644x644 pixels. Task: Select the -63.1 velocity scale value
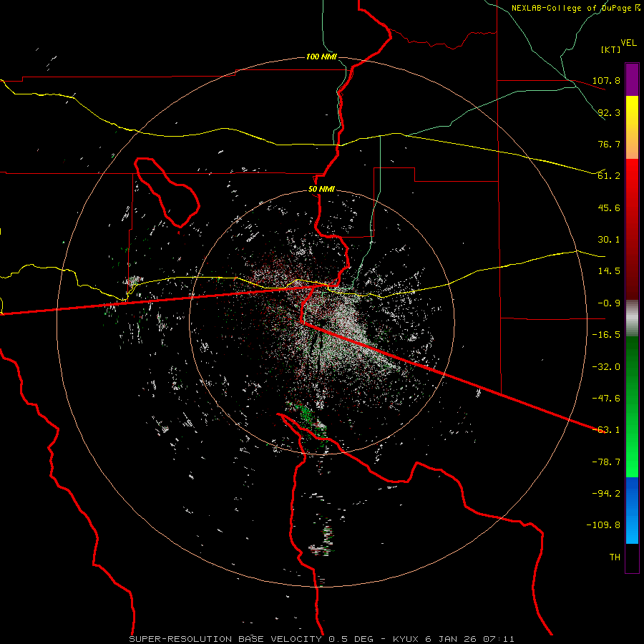[606, 430]
